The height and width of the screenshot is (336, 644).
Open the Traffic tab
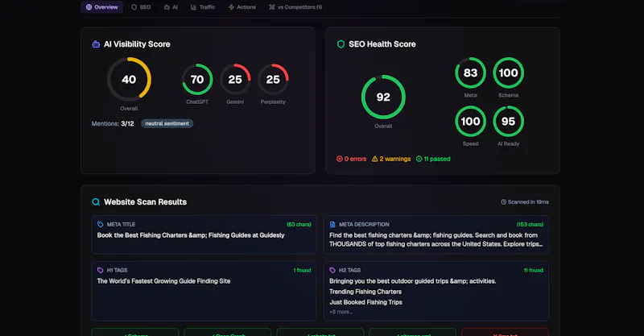(203, 7)
